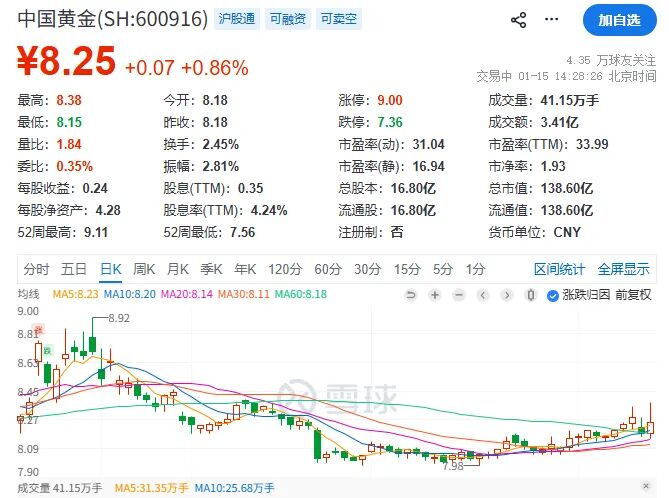Select the 日K chart tab
The width and height of the screenshot is (669, 498).
pyautogui.click(x=111, y=269)
